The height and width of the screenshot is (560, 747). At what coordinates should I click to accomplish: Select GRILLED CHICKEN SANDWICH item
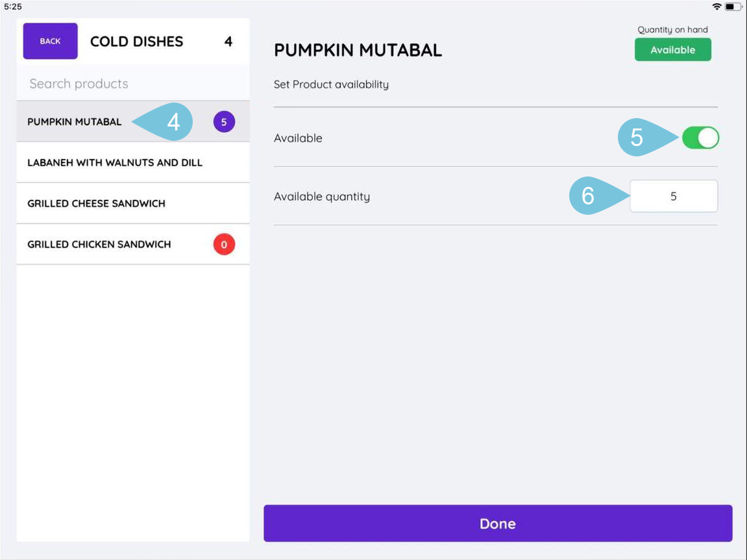pos(133,244)
